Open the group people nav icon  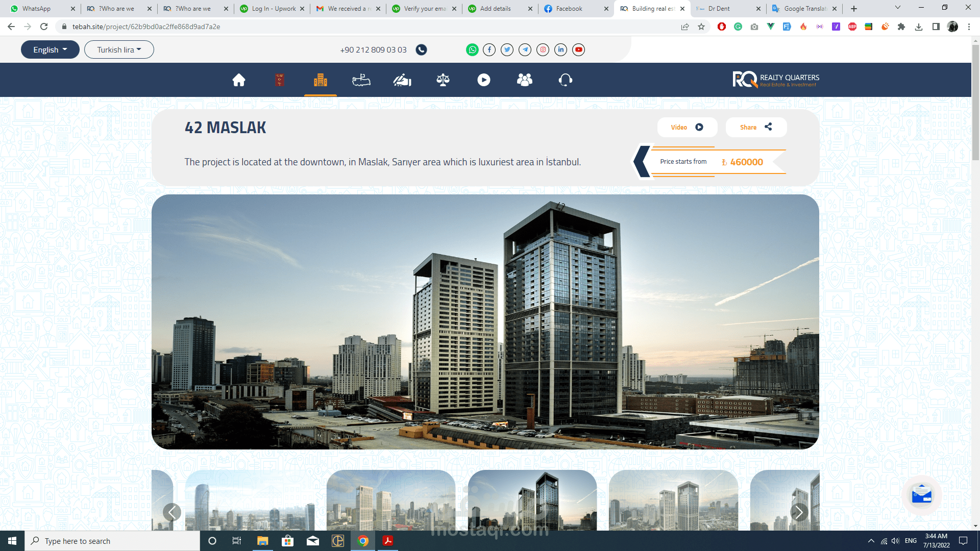(x=524, y=80)
